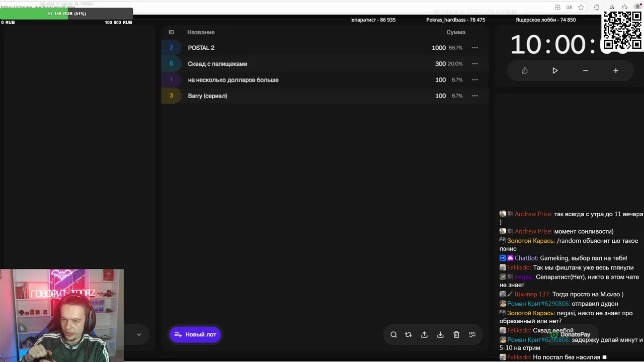
Task: Click Pokras_hardbass - 78 475 donor entry
Action: click(x=455, y=20)
